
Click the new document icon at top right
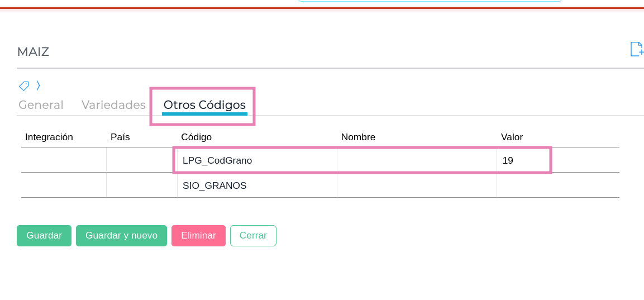click(x=637, y=49)
